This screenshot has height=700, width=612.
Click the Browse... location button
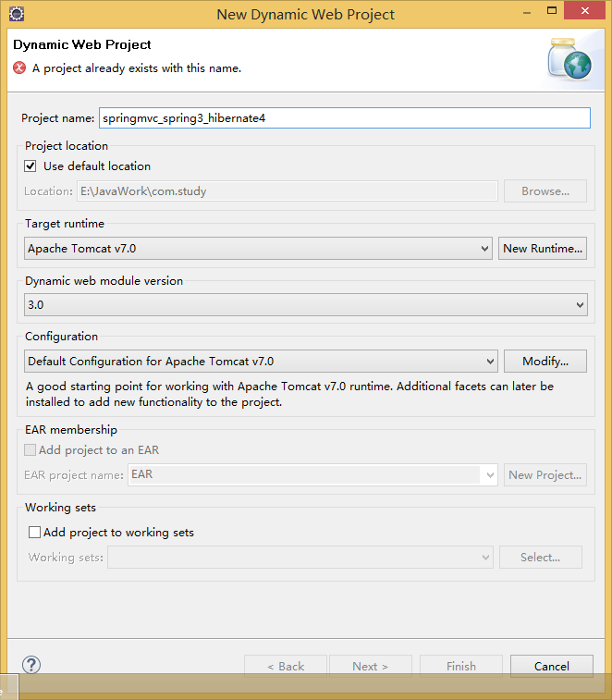pos(545,191)
